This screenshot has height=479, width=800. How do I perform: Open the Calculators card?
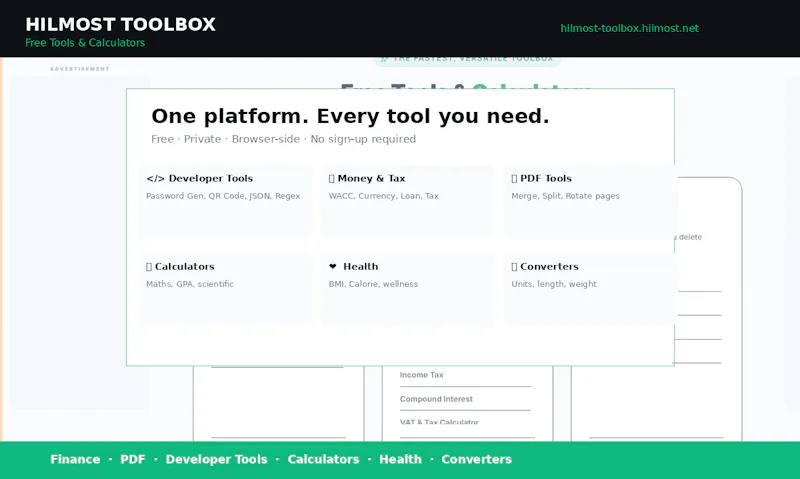click(226, 288)
